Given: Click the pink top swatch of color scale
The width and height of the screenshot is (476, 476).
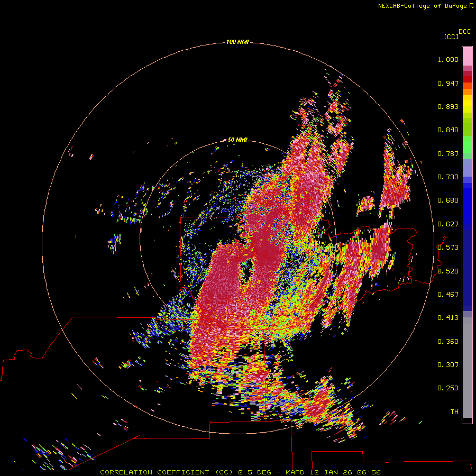Looking at the screenshot, I should (x=467, y=56).
